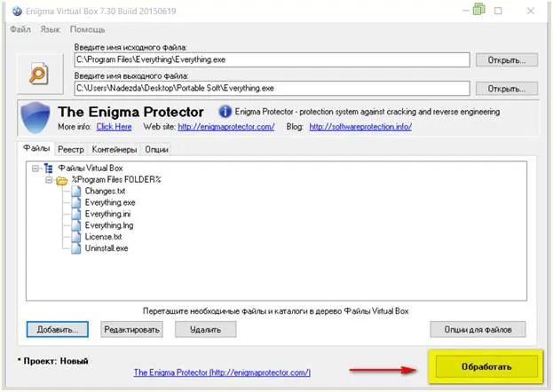Click the Changes.txt file icon
The image size is (553, 392).
tap(75, 191)
